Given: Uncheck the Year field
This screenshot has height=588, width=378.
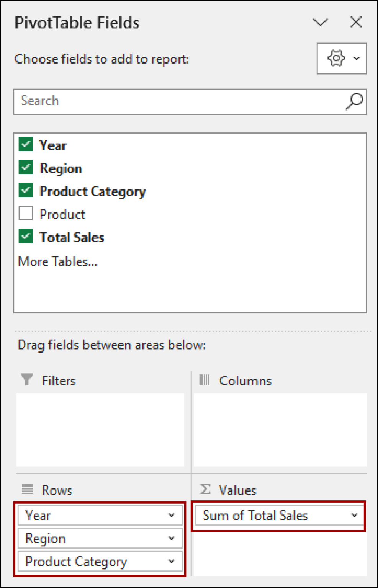Looking at the screenshot, I should pyautogui.click(x=25, y=145).
